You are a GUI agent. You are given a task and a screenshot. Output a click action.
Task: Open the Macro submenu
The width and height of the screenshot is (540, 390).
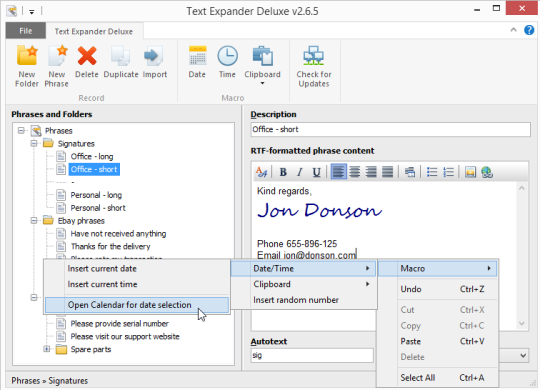(437, 268)
